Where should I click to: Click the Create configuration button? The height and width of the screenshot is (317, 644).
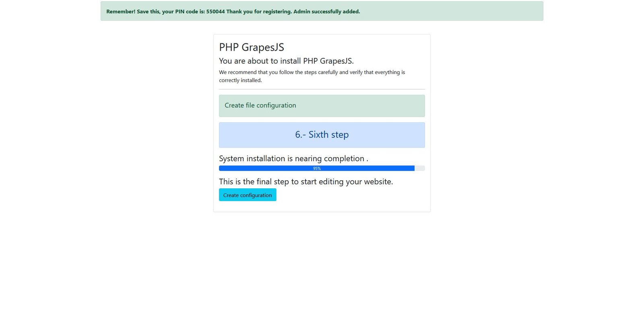click(248, 195)
